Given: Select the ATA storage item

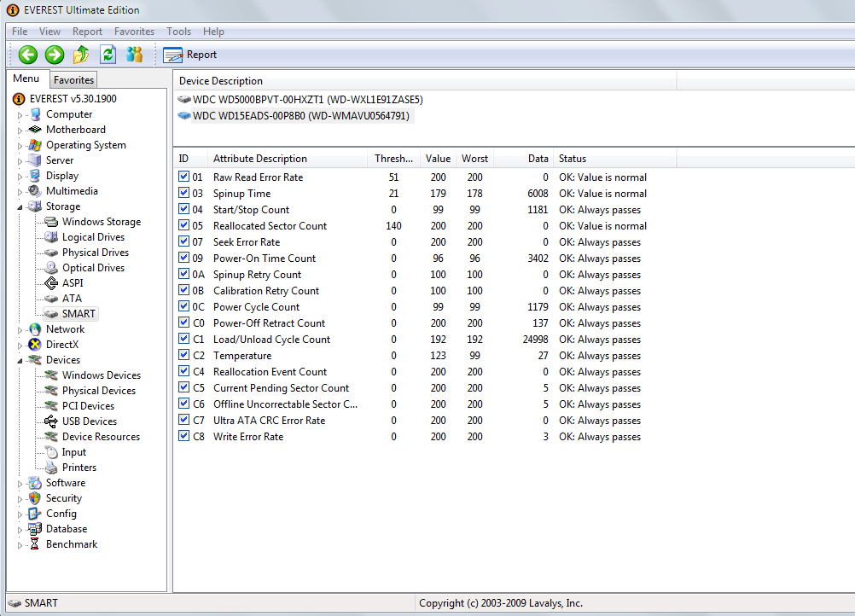Looking at the screenshot, I should 72,299.
